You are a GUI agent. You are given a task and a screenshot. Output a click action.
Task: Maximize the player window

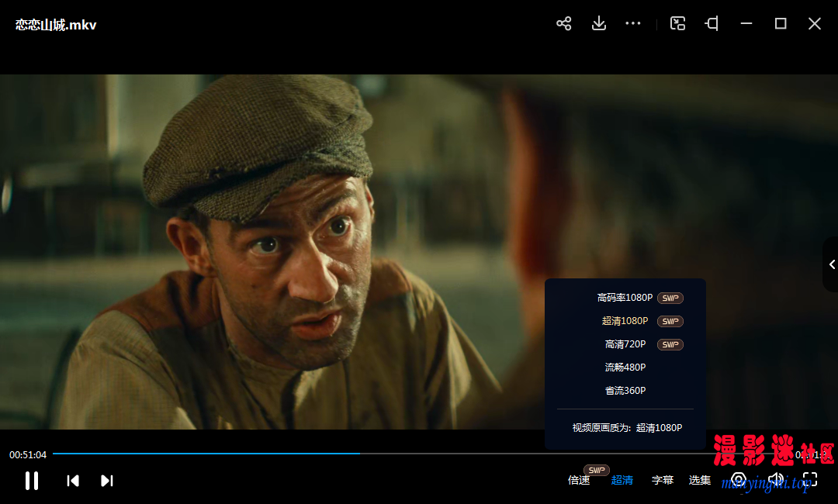coord(781,23)
